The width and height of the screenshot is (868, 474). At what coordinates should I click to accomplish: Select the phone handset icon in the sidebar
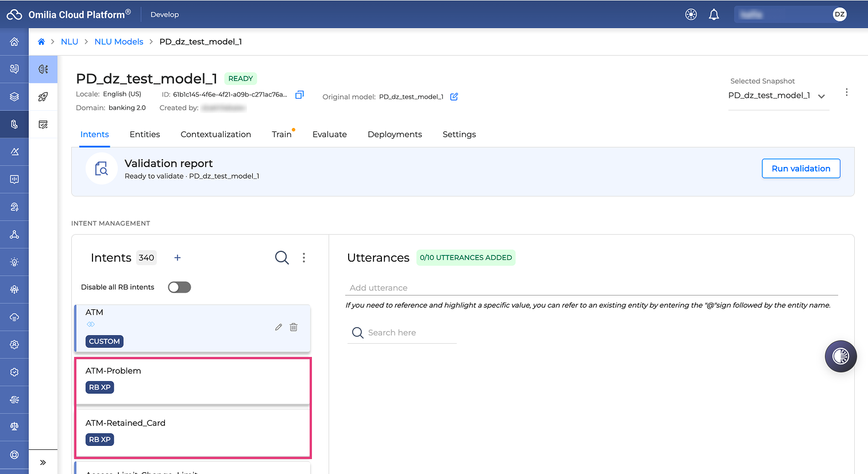tap(14, 125)
